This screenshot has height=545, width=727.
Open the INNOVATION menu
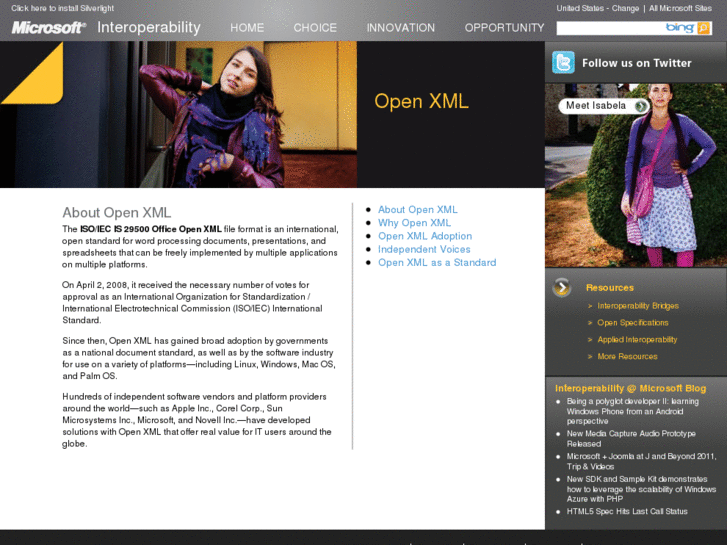pyautogui.click(x=401, y=28)
